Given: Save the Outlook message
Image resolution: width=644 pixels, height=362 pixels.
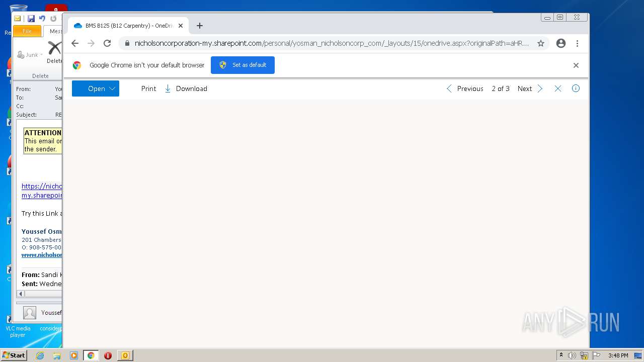Looking at the screenshot, I should click(x=31, y=19).
